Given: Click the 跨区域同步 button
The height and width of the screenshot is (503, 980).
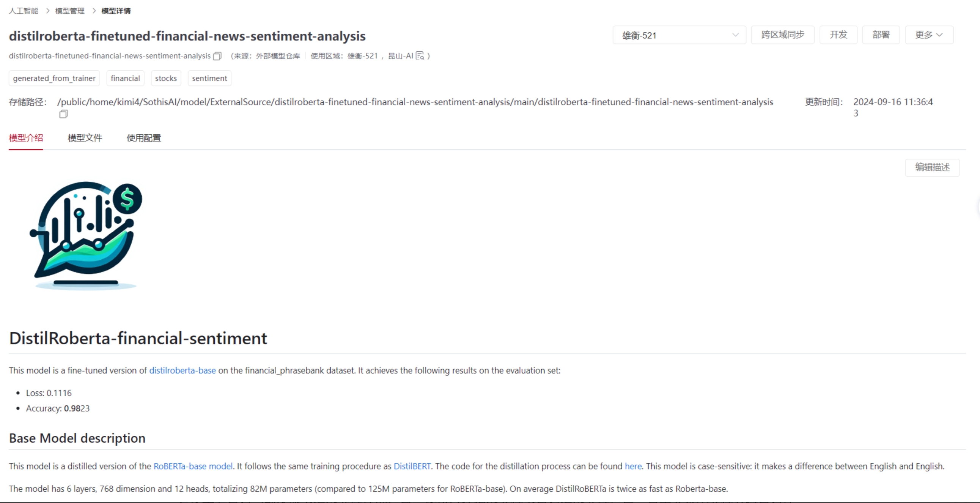Looking at the screenshot, I should coord(783,35).
